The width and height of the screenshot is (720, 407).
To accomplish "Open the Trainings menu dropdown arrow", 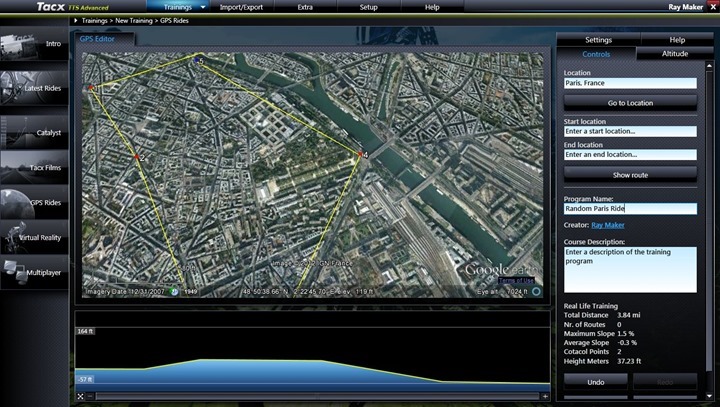I will [203, 7].
